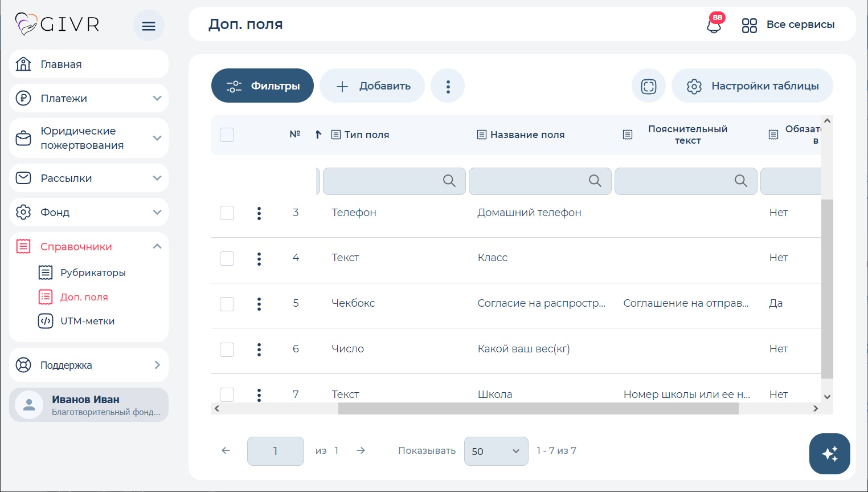Screen dimensions: 868x492
Task: Focus the page number input field
Action: coord(276,451)
